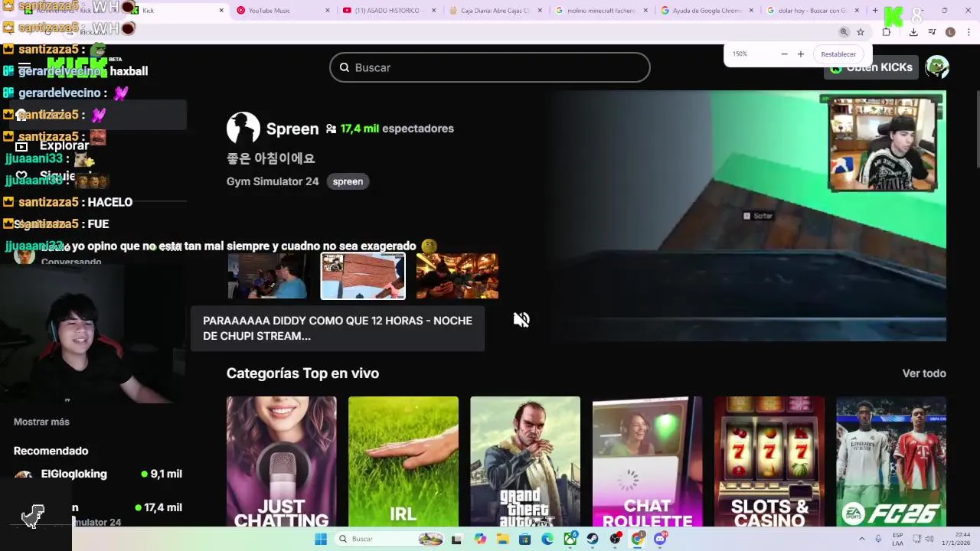Select the highlighted middle stream thumbnail
The width and height of the screenshot is (980, 551).
(x=363, y=275)
